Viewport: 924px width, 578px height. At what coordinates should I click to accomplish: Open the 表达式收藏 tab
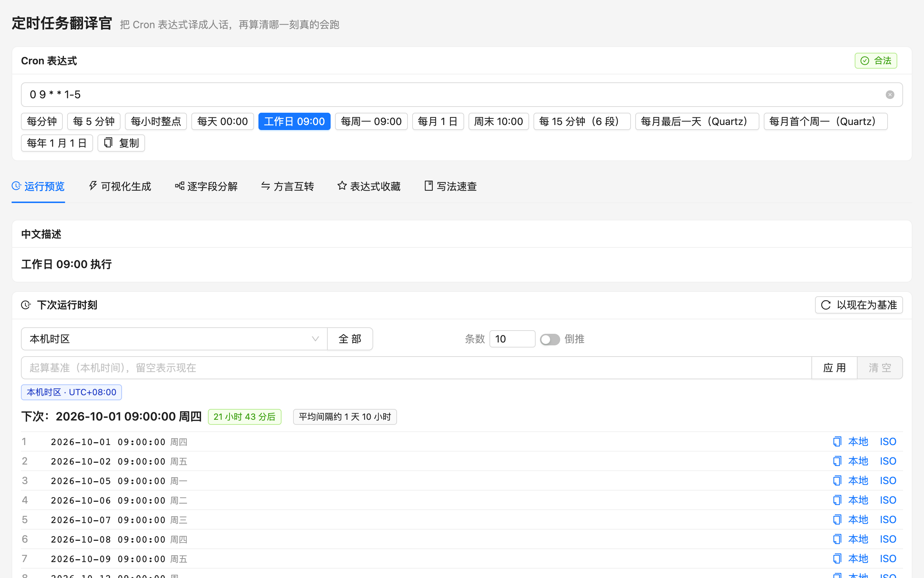pos(369,186)
